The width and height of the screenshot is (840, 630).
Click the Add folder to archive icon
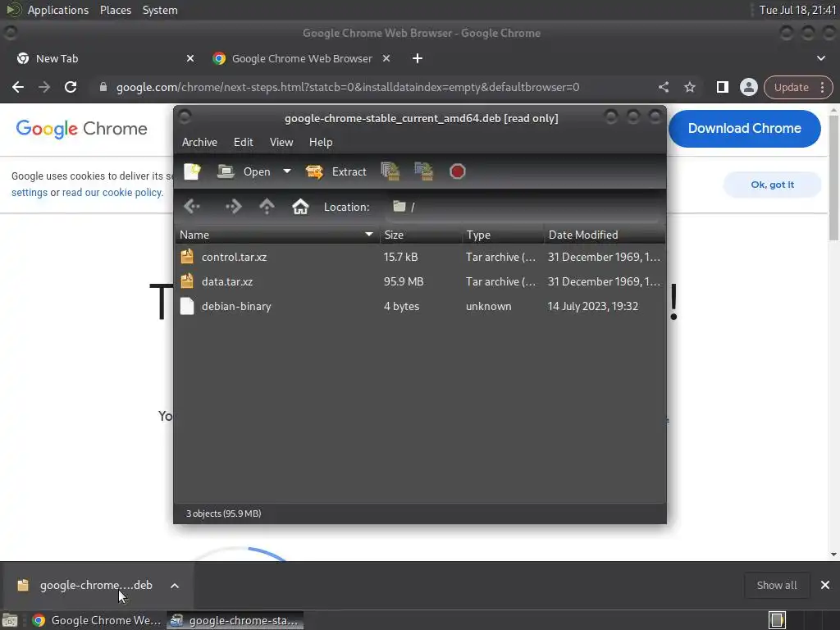[x=424, y=171]
